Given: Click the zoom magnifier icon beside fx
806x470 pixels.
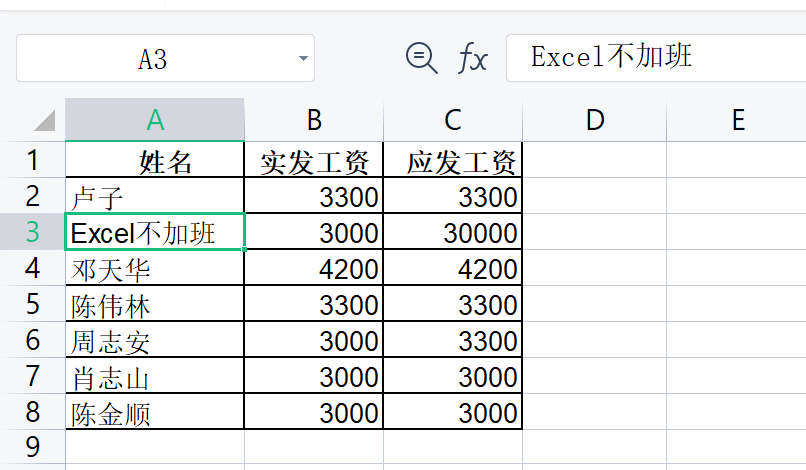Looking at the screenshot, I should pos(422,58).
